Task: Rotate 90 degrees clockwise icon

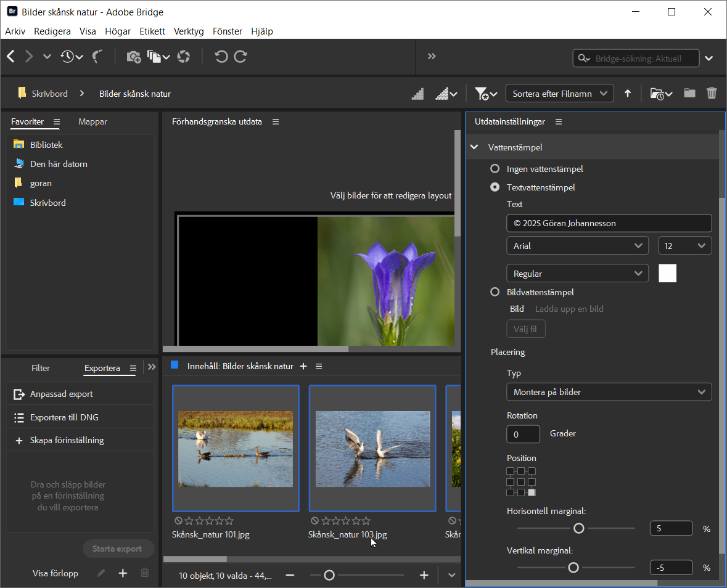Action: tap(241, 57)
